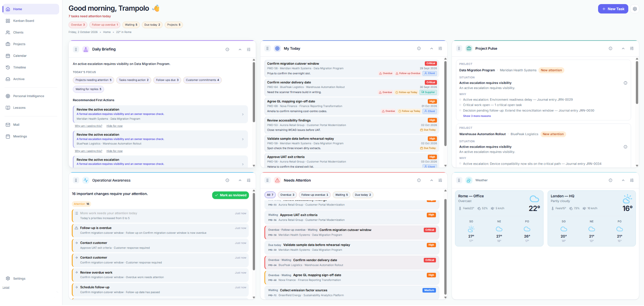
Task: Open the Legal link
Action: [6, 288]
